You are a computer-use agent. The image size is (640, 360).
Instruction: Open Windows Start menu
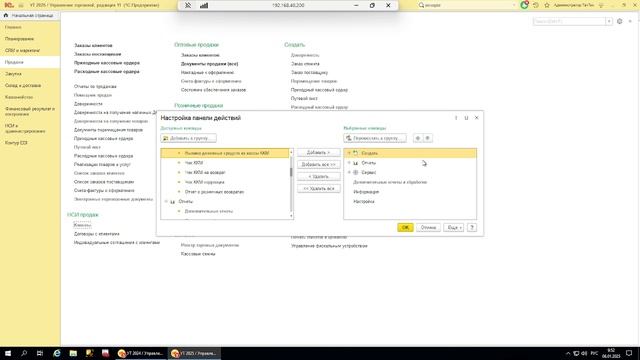point(8,353)
